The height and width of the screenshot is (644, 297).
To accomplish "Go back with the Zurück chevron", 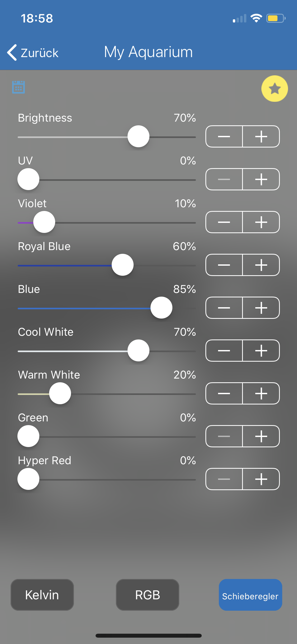I will pyautogui.click(x=12, y=52).
